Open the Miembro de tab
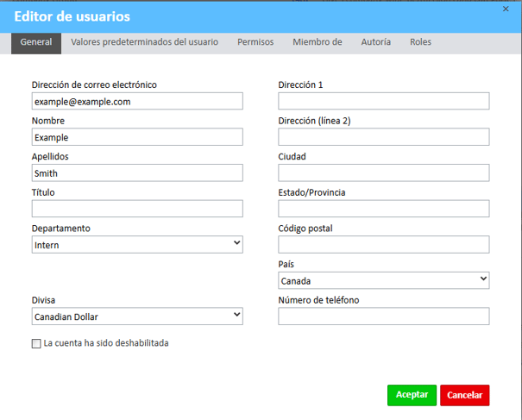522x420 pixels. pos(318,42)
